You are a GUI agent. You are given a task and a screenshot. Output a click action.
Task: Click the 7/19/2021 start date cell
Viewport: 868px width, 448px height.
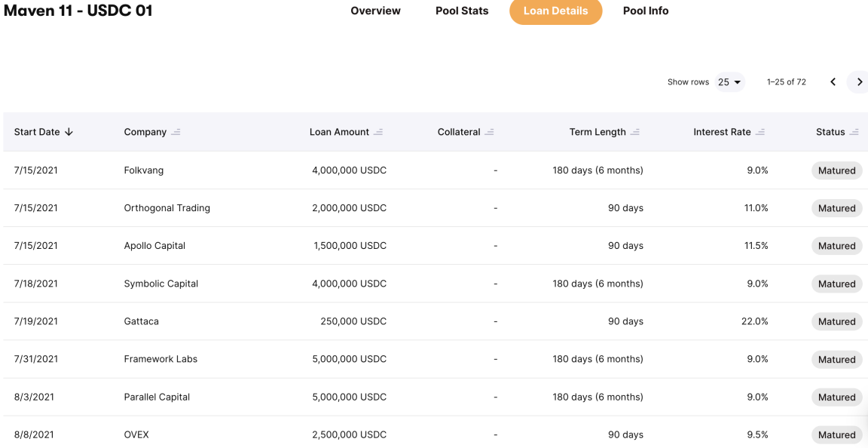[x=36, y=321]
